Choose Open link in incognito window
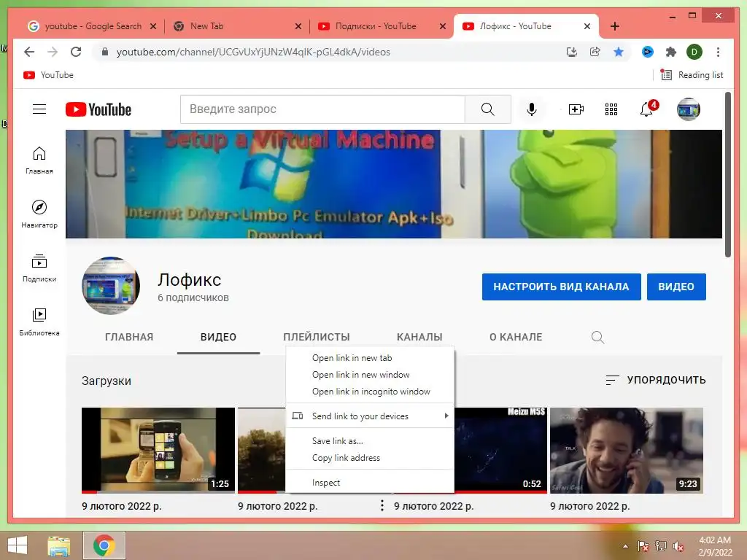The image size is (747, 560). click(370, 392)
